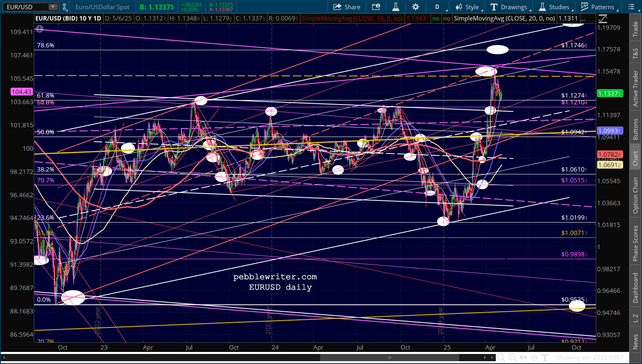Click the yellow 1.06912 price axis label
This screenshot has height=364, width=642.
[610, 165]
